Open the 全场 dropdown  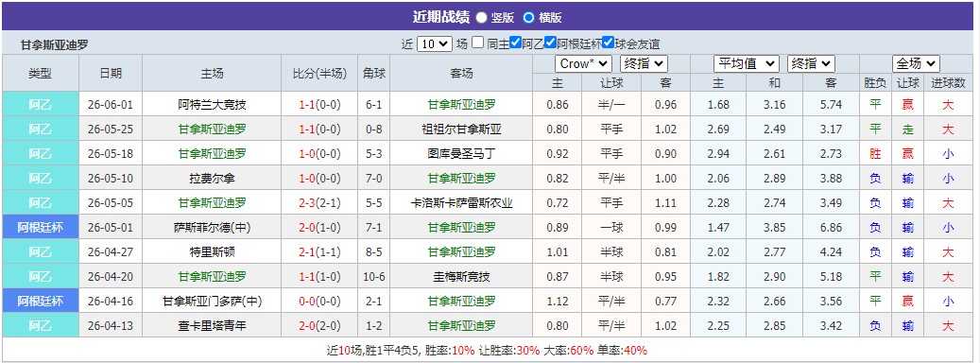(x=916, y=63)
